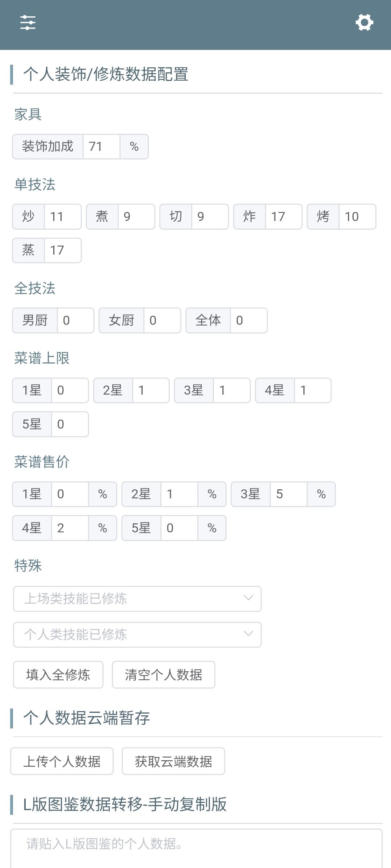The image size is (391, 868).
Task: Expand the 上场类技能已修炼 dropdown
Action: coord(137,599)
